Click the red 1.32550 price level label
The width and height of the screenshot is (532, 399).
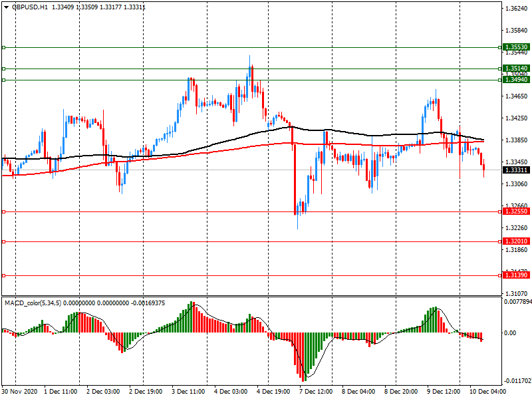[516, 211]
